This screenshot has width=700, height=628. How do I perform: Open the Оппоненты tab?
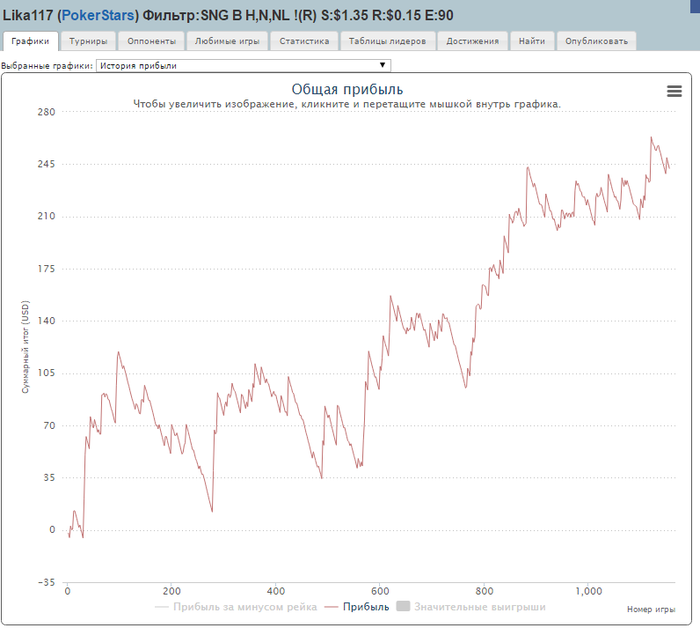(x=151, y=41)
